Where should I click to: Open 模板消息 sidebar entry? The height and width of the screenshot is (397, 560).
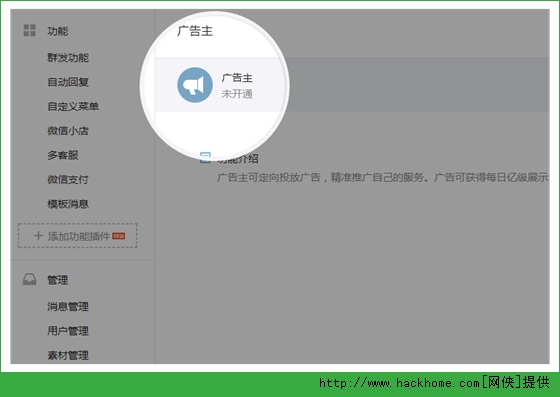68,204
